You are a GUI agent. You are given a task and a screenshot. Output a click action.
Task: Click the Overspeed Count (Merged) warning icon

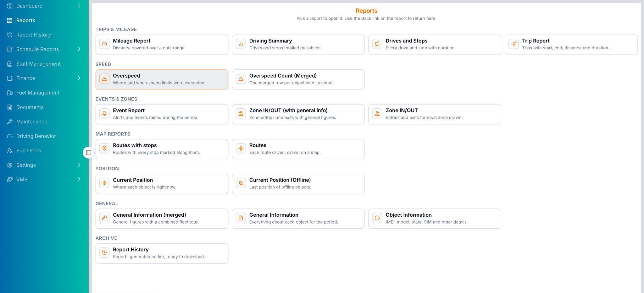(241, 79)
